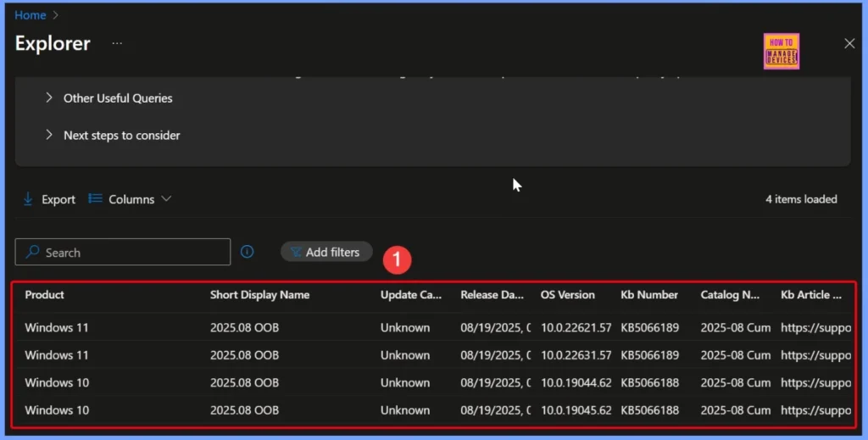Click inside the Search input field
This screenshot has height=440, width=868.
[x=122, y=252]
